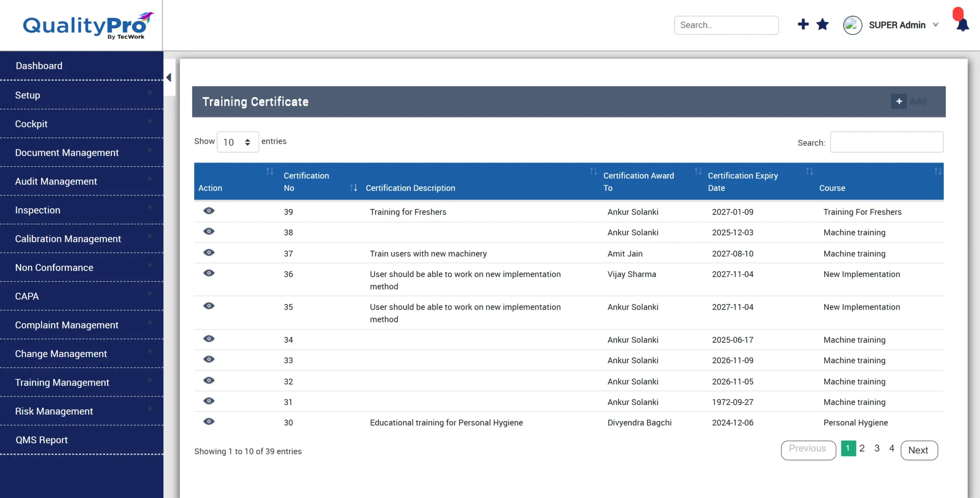Screen dimensions: 980x498
Task: Open favorites star icon in header
Action: point(822,24)
